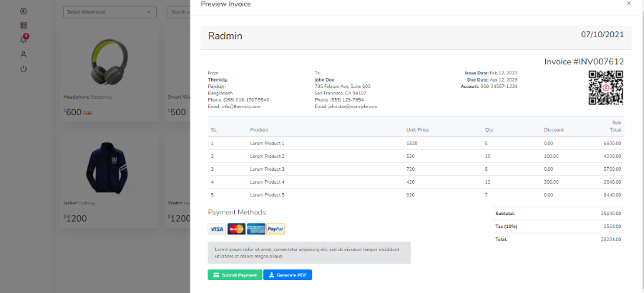Select the American Express payment icon

tap(256, 229)
